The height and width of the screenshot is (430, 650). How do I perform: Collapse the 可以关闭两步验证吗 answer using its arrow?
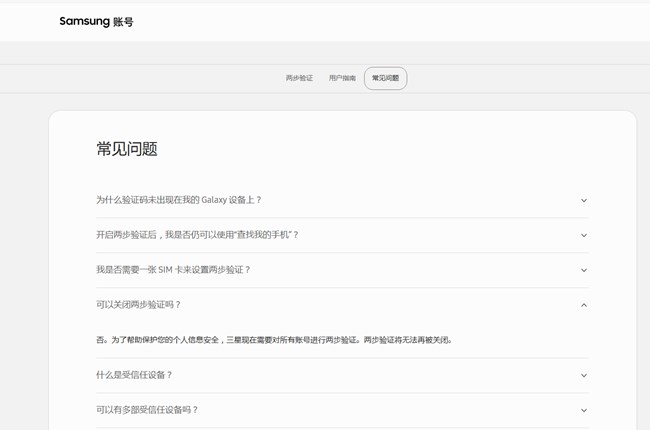pyautogui.click(x=584, y=305)
